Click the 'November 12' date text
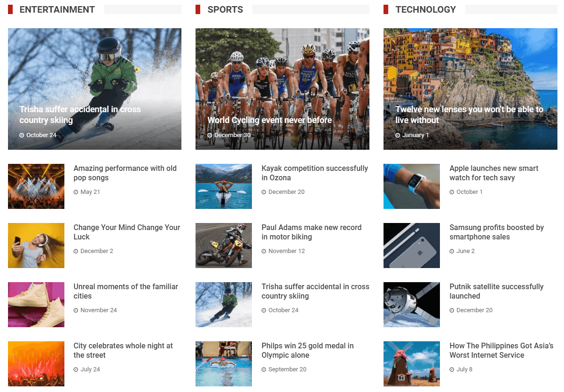The height and width of the screenshot is (392, 564). [287, 251]
